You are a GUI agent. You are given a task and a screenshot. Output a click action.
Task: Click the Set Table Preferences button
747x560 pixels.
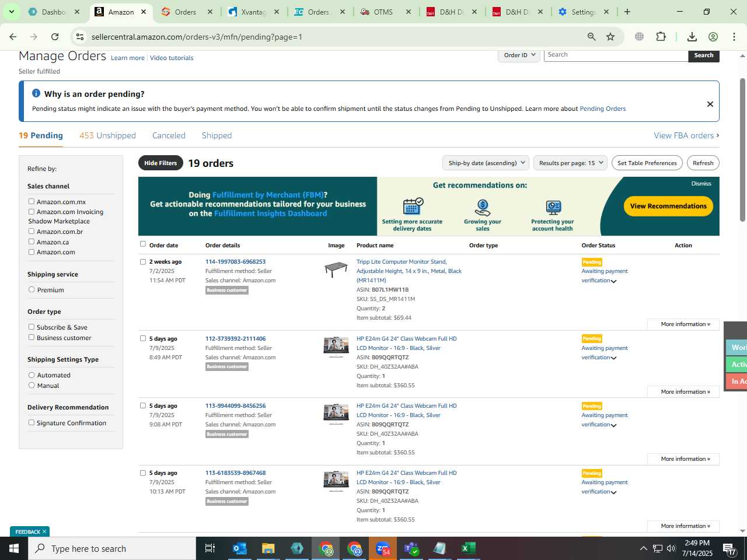point(647,163)
